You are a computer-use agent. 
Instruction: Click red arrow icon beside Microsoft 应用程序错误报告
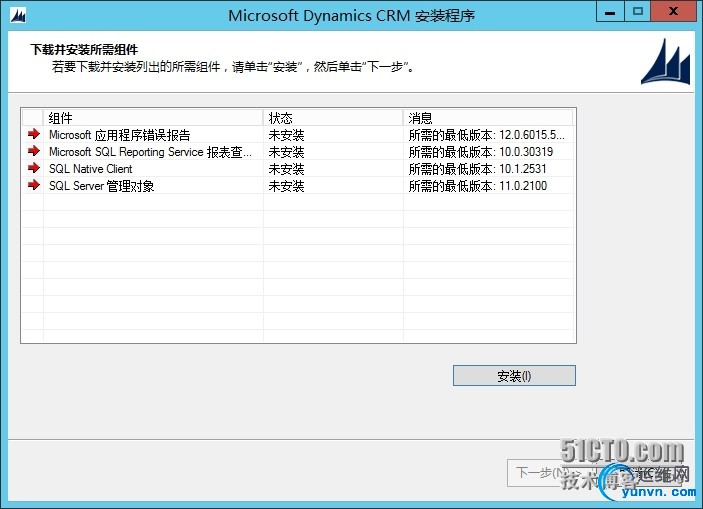click(x=34, y=134)
